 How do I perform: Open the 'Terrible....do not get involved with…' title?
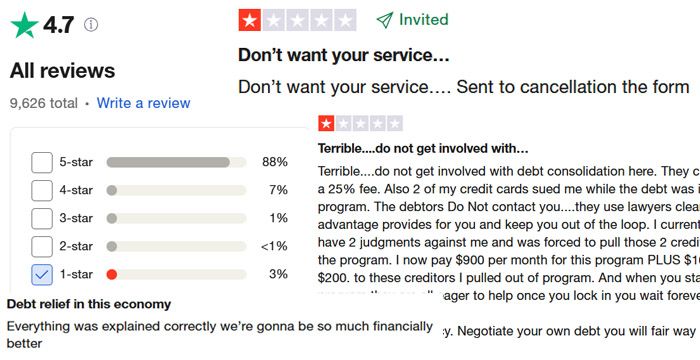[x=423, y=148]
